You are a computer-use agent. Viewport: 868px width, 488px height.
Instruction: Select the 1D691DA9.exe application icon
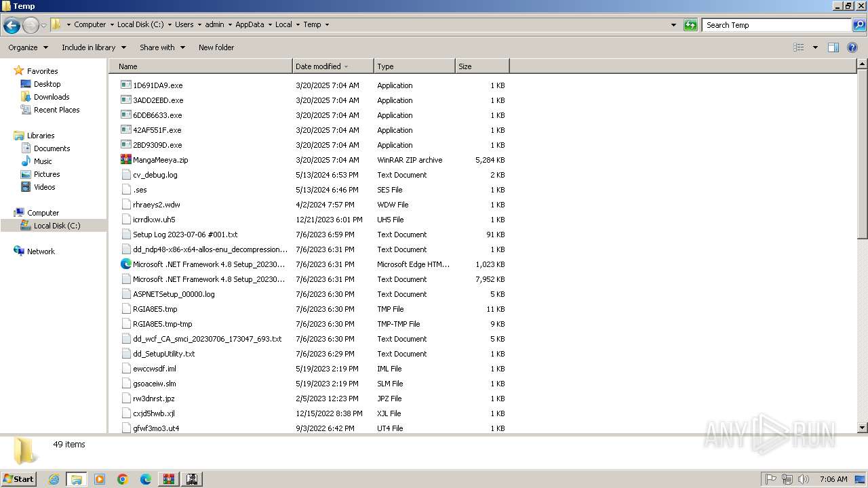point(126,85)
